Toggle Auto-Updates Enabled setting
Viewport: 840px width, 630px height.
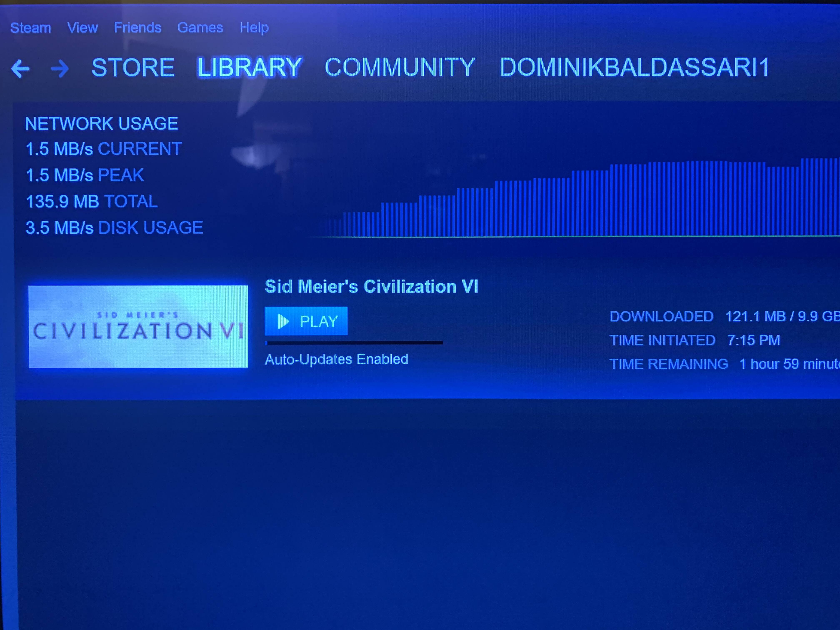(337, 359)
